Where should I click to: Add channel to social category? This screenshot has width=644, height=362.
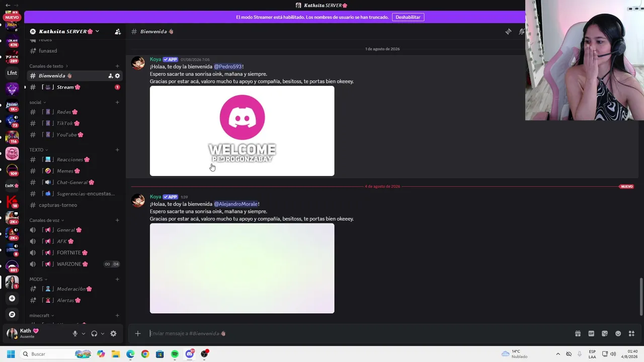tap(117, 103)
